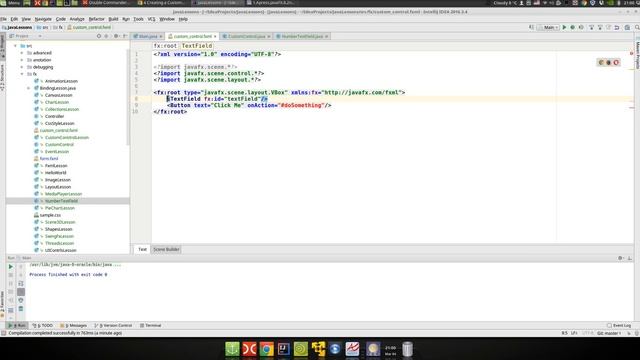Open the File menu
The image size is (640, 360).
point(4,19)
